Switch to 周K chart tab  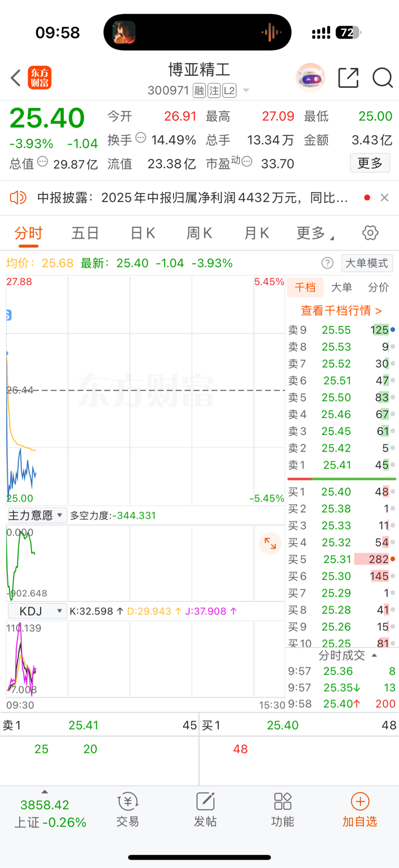pos(199,233)
